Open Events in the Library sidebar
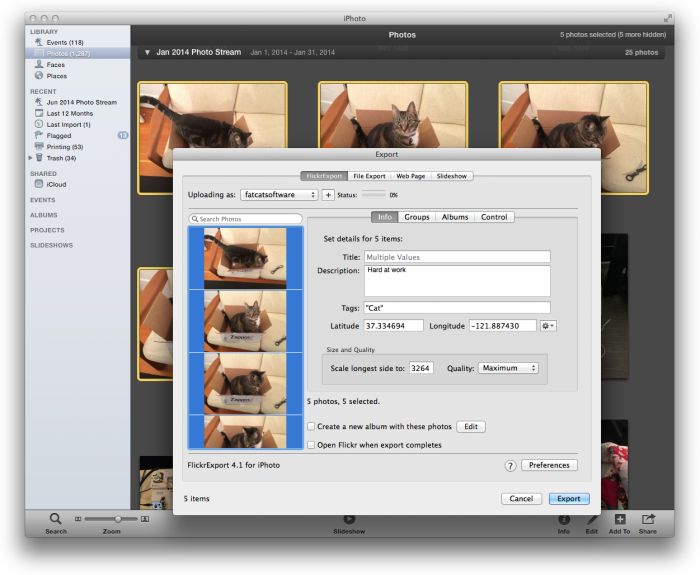Screen dimensions: 700x575 (x=65, y=42)
